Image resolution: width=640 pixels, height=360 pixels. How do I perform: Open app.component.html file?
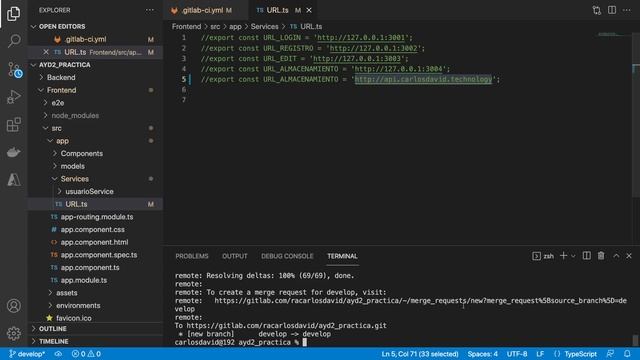tap(94, 242)
